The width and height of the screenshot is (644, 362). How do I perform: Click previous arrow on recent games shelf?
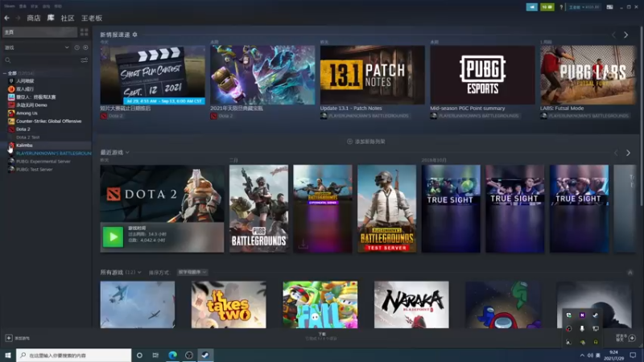tap(616, 153)
